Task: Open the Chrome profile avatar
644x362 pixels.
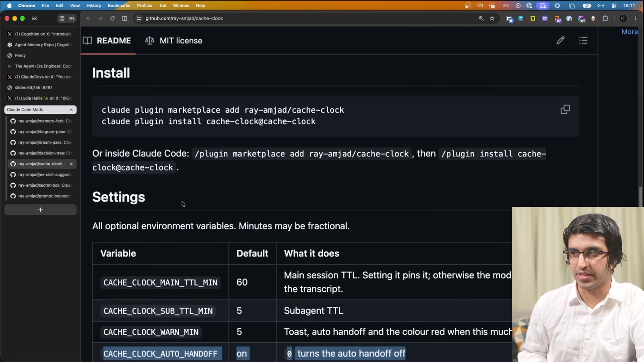Action: [x=623, y=19]
